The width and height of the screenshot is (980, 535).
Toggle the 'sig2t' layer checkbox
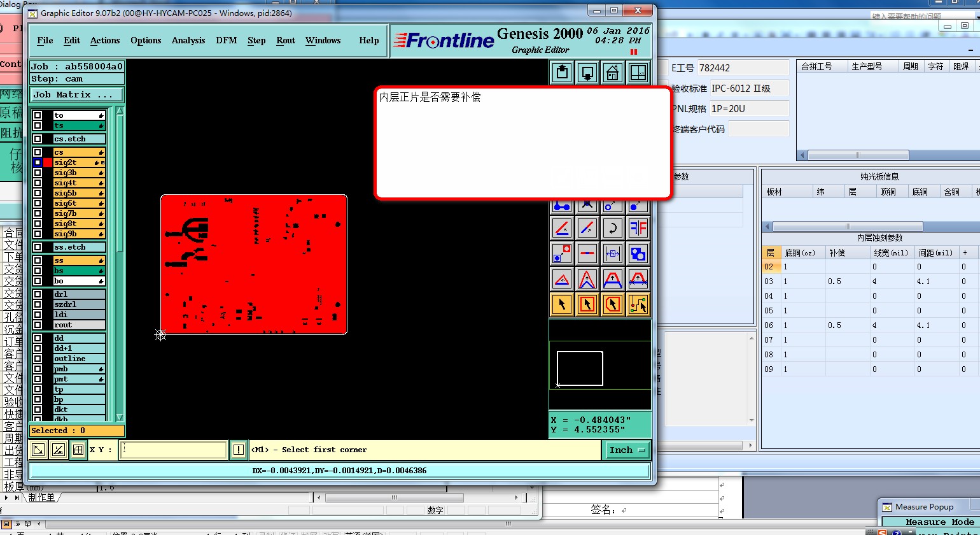click(38, 162)
